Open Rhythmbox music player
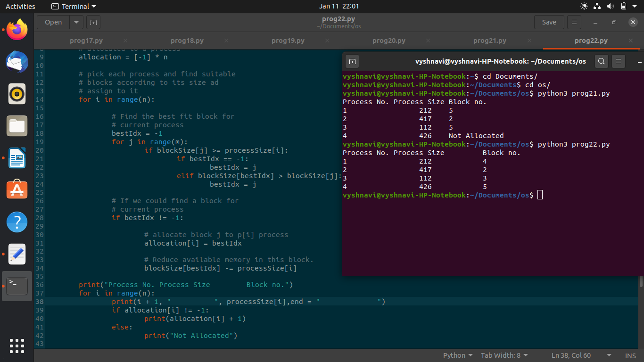 point(17,94)
